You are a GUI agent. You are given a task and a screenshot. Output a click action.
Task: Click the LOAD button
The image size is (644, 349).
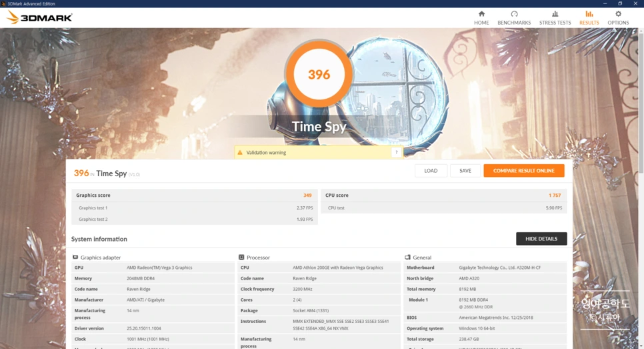pos(431,171)
